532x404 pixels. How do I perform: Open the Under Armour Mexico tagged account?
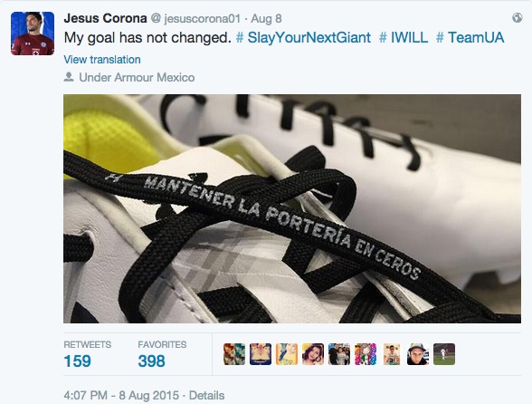coord(137,78)
